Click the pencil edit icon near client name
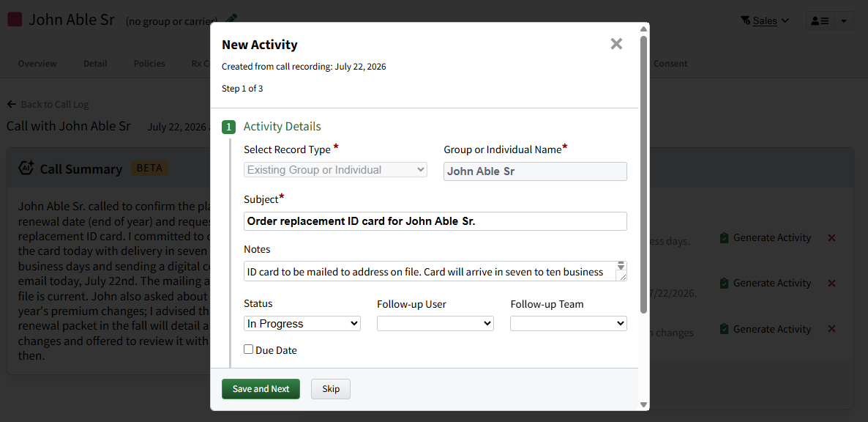This screenshot has width=868, height=422. [231, 19]
